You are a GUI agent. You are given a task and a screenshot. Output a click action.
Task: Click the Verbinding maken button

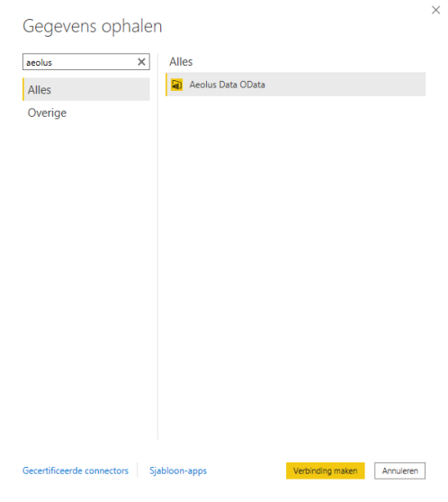[326, 471]
